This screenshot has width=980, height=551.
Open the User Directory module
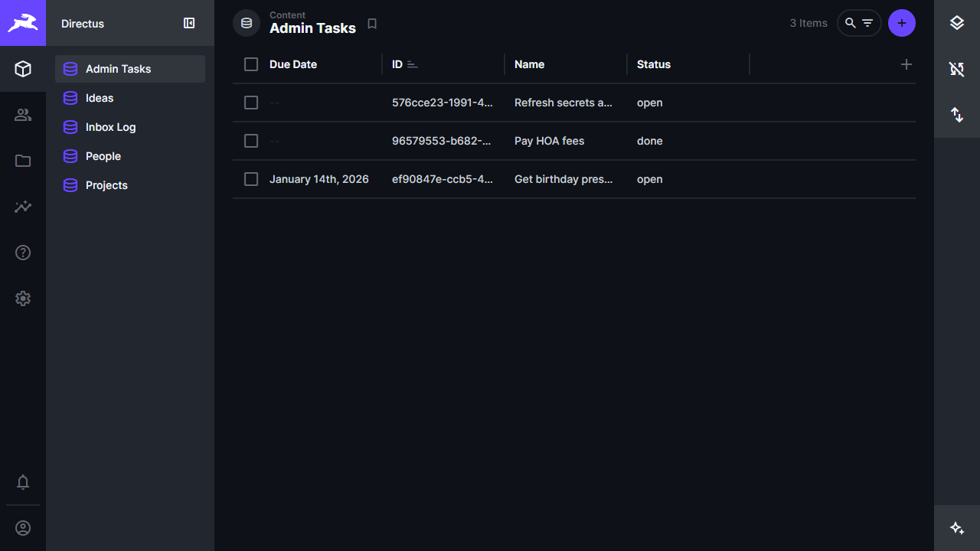tap(23, 115)
